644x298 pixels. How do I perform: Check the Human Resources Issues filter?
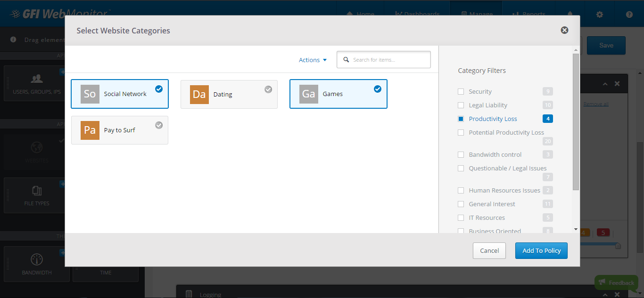coord(461,190)
